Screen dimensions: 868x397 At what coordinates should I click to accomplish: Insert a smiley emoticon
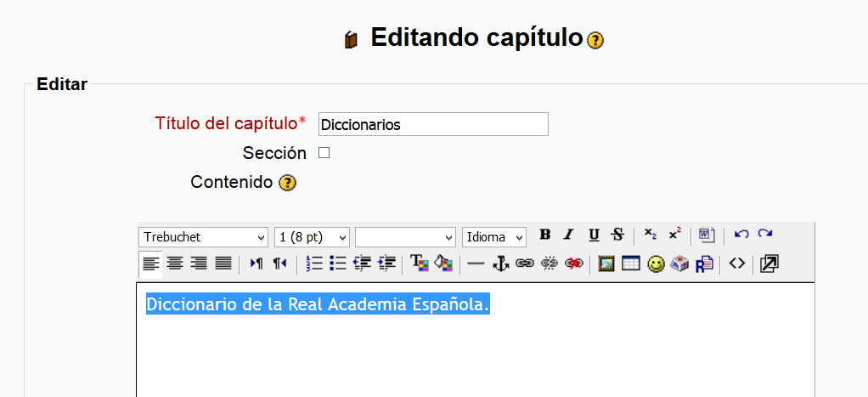tap(656, 265)
